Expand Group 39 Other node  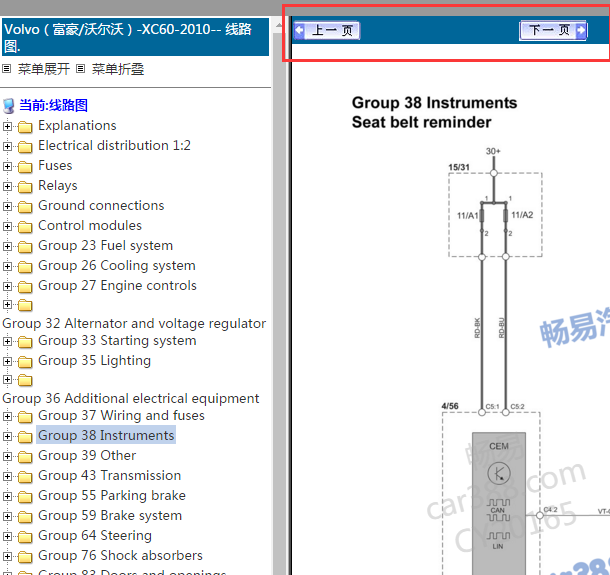coord(7,456)
